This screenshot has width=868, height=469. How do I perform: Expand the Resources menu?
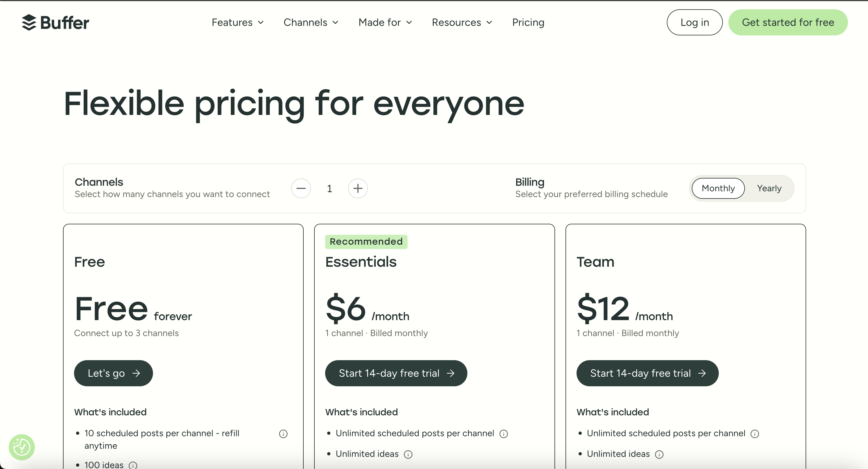click(x=462, y=22)
